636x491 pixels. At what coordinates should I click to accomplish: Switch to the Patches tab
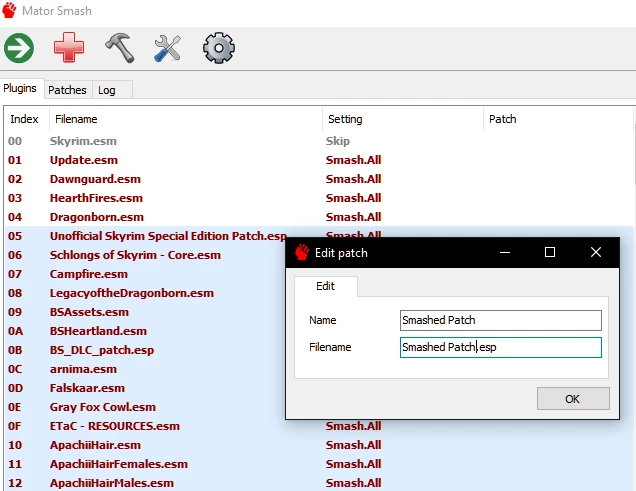(x=67, y=90)
